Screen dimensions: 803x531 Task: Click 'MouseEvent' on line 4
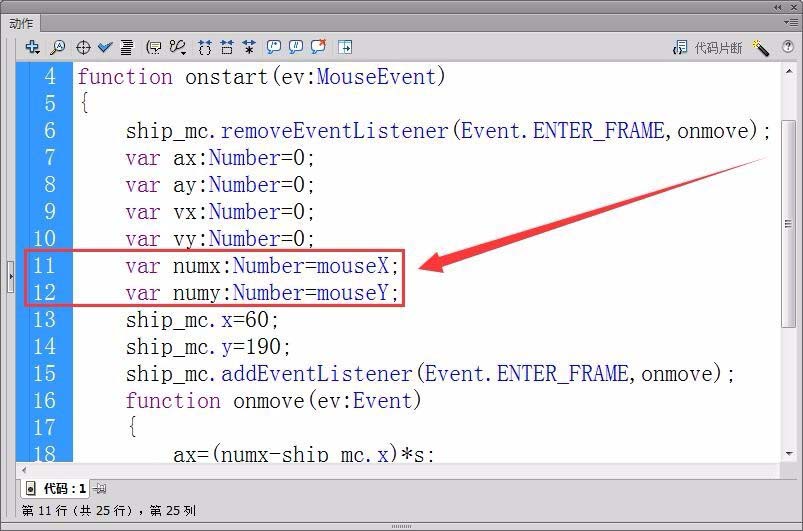376,77
